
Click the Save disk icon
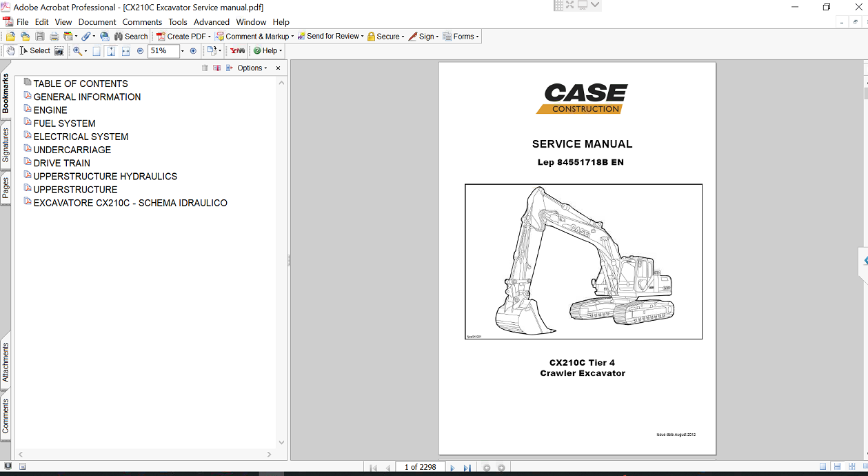tap(40, 37)
